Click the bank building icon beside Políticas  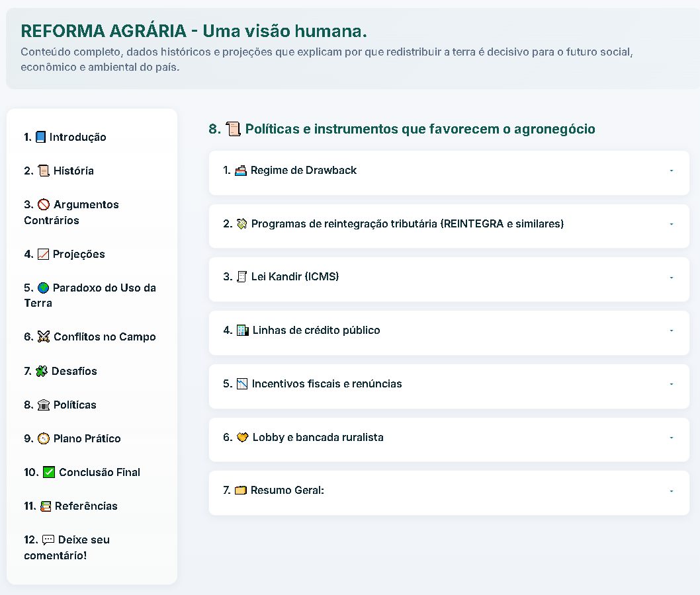coord(43,405)
